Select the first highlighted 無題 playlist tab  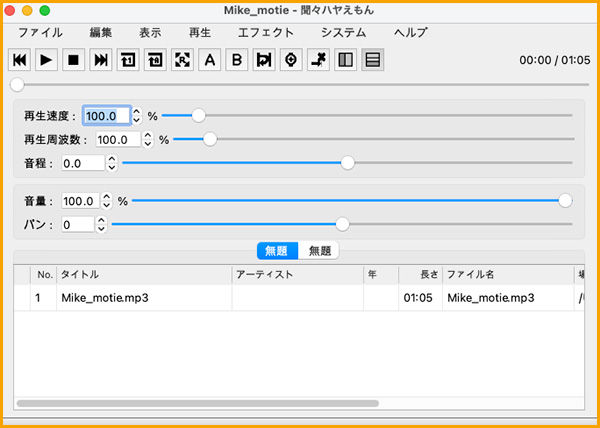[277, 251]
